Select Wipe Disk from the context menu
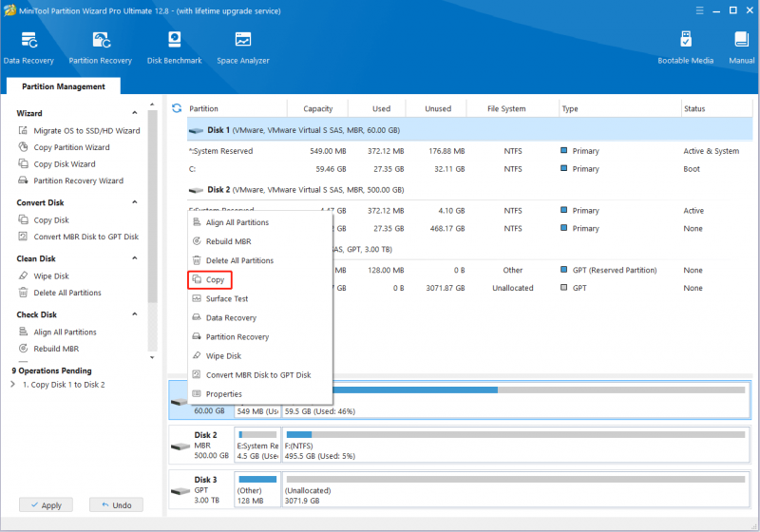Image resolution: width=760 pixels, height=532 pixels. 260,355
